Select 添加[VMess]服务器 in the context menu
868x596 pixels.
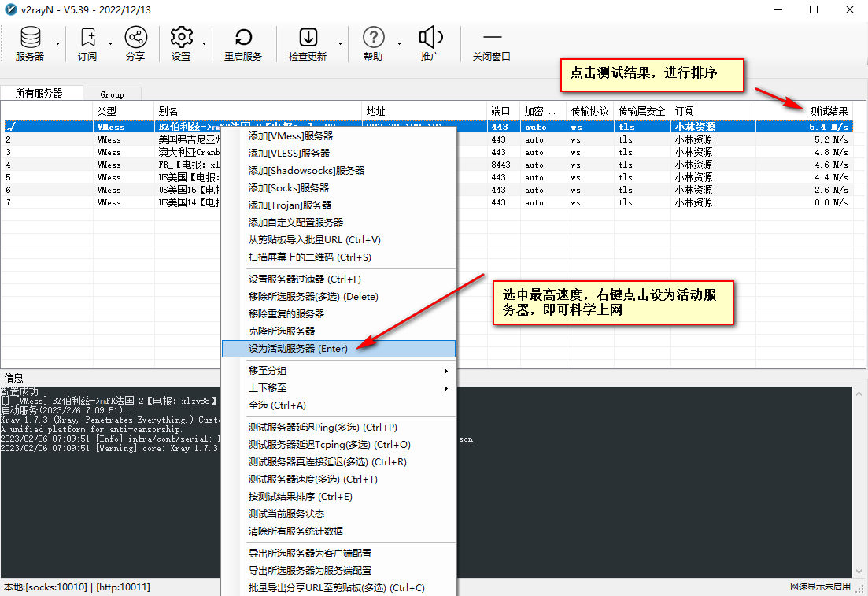pos(291,136)
